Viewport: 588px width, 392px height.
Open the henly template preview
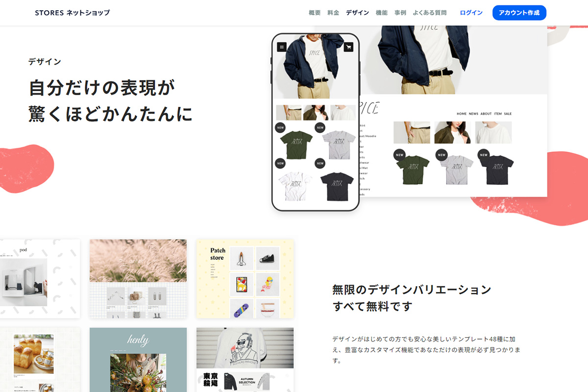(138, 359)
